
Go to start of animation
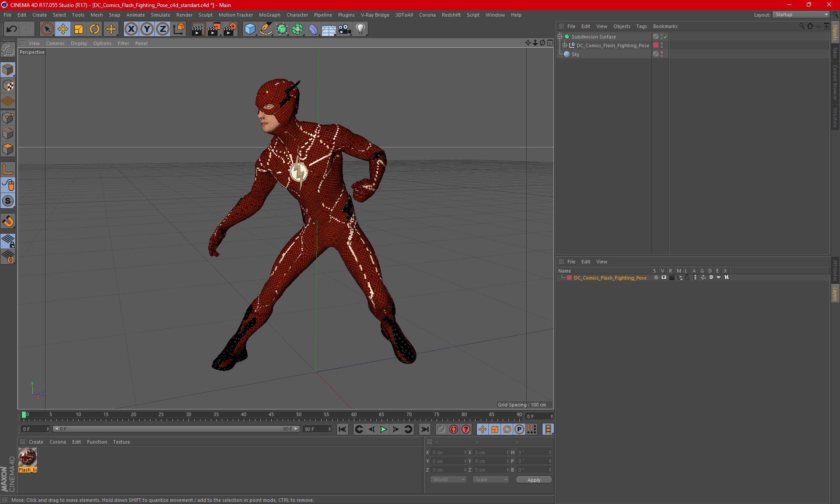pos(343,430)
